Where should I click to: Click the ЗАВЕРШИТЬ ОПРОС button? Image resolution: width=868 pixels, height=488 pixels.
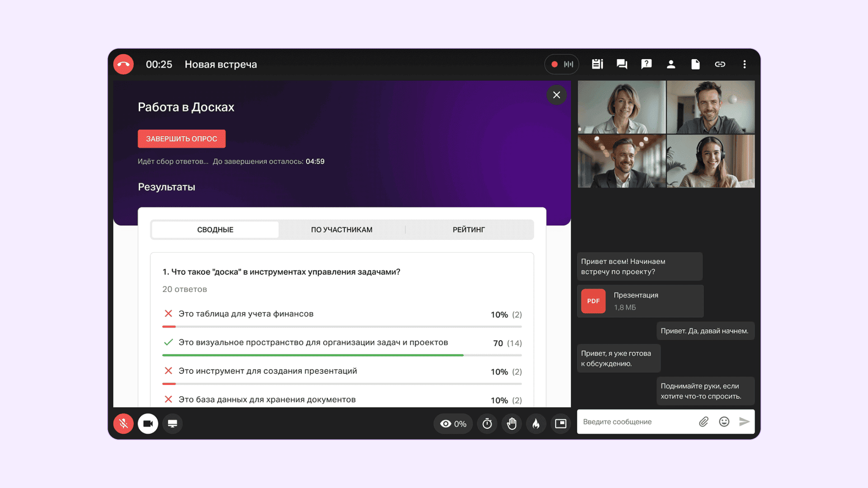[181, 139]
